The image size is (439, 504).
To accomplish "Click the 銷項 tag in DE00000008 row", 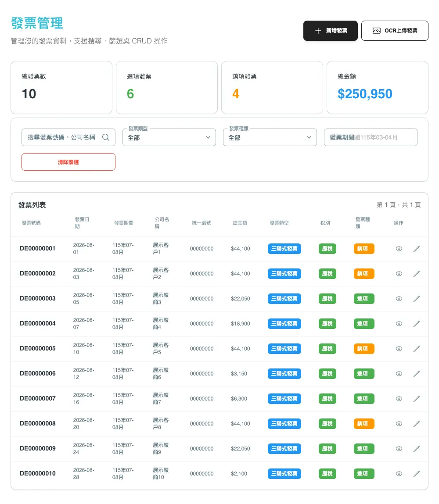I will click(x=364, y=424).
